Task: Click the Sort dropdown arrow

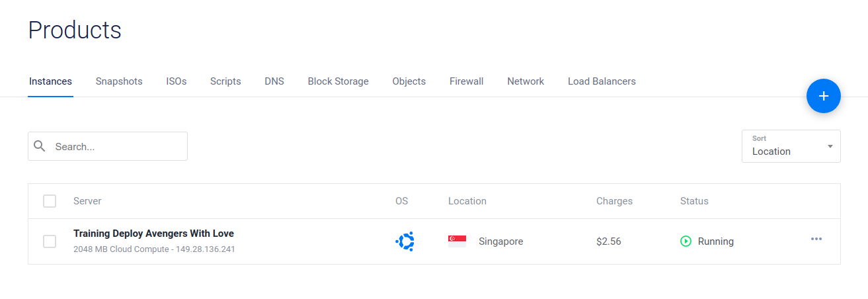Action: [830, 146]
